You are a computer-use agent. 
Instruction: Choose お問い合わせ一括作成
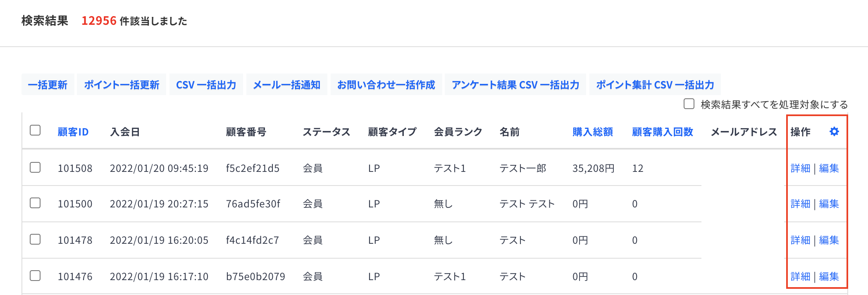point(386,85)
